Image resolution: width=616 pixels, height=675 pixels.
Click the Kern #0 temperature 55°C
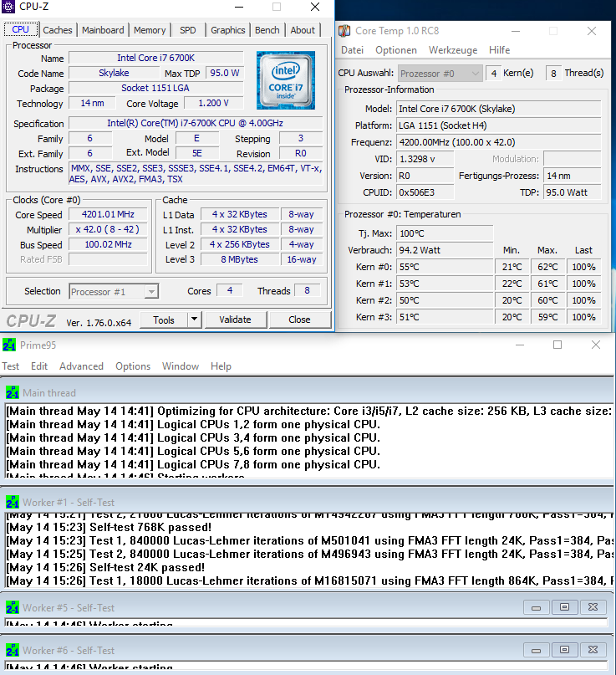coord(445,267)
